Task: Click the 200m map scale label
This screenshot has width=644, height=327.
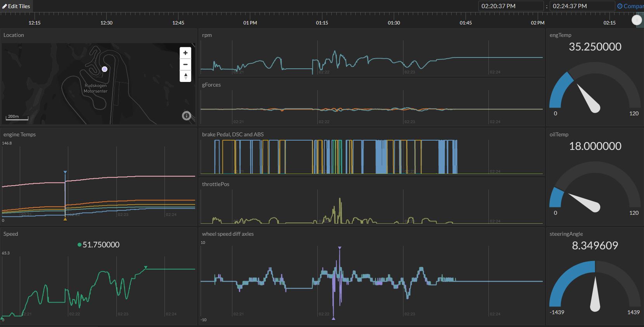Action: [x=13, y=116]
